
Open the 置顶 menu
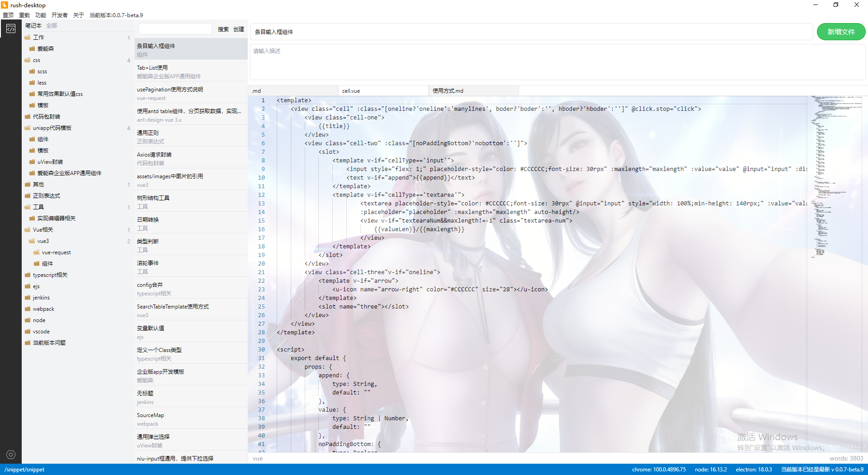8,15
